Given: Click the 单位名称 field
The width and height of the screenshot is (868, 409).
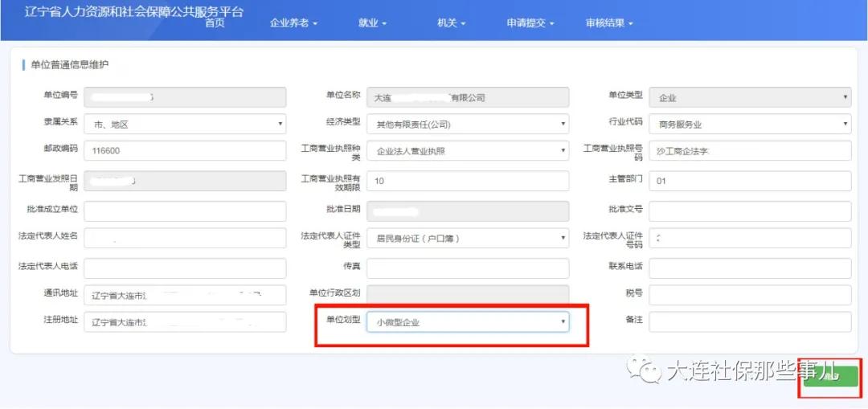Looking at the screenshot, I should tap(468, 97).
